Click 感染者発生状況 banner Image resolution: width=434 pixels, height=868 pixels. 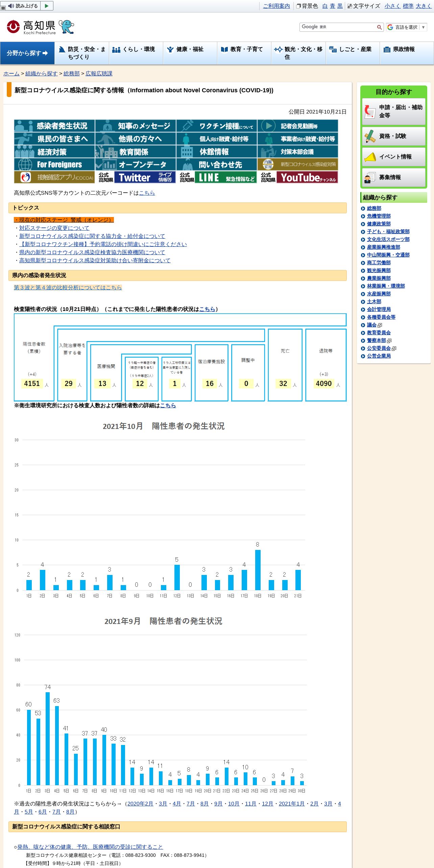coord(54,126)
